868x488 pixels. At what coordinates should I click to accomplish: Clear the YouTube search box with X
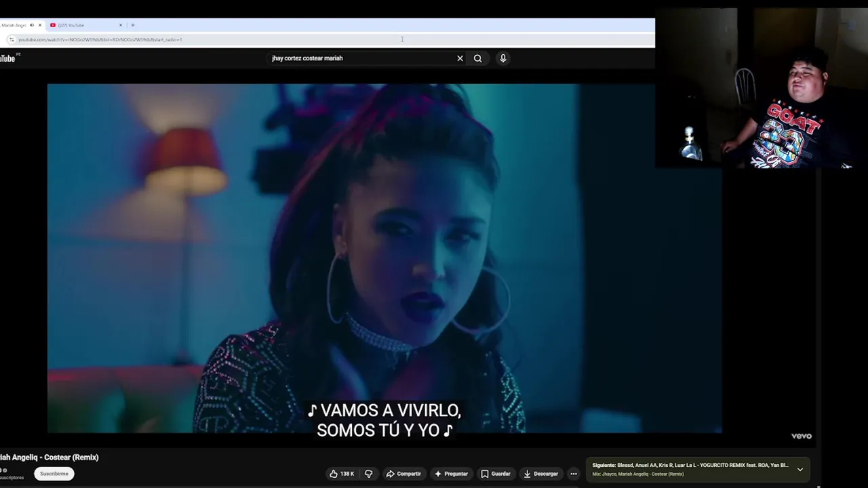(460, 58)
